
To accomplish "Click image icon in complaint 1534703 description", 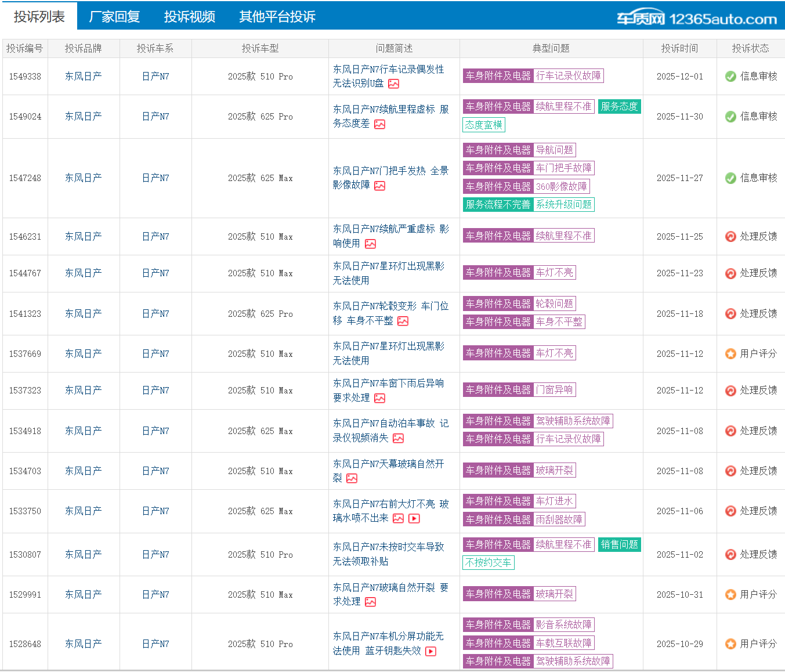I will tap(352, 478).
